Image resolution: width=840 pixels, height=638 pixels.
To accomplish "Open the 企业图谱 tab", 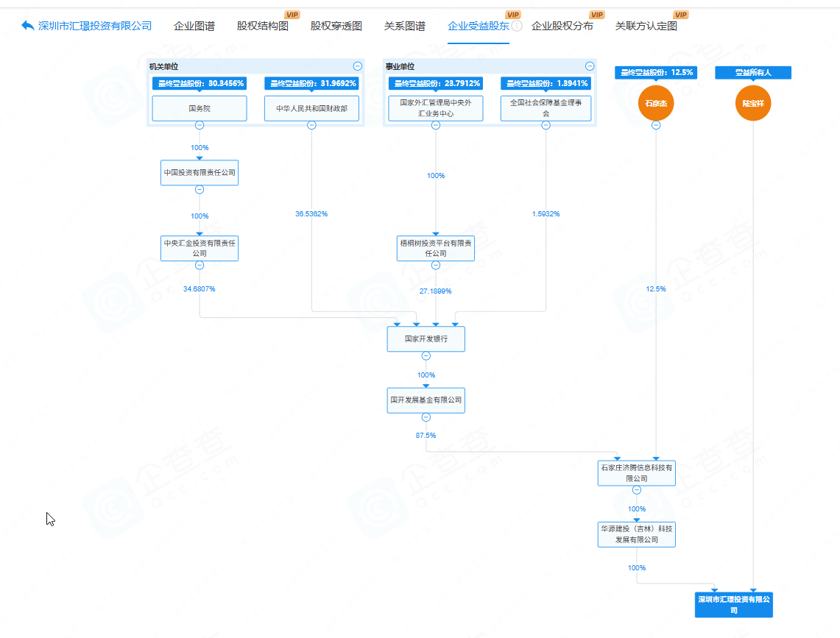I will pos(194,26).
